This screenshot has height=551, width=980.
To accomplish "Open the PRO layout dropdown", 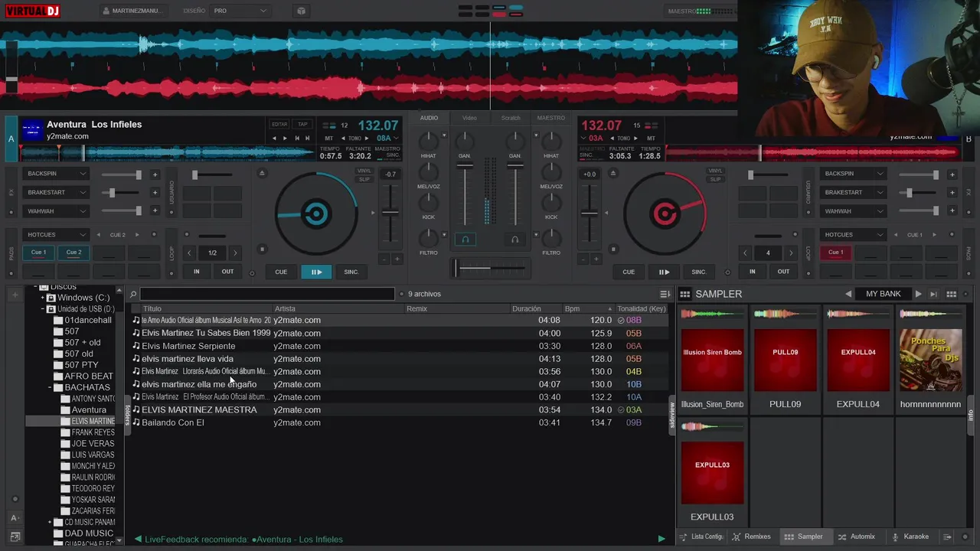I will coord(240,11).
